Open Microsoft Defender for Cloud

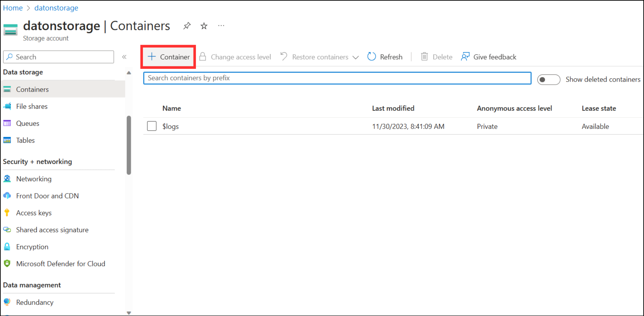pos(60,264)
